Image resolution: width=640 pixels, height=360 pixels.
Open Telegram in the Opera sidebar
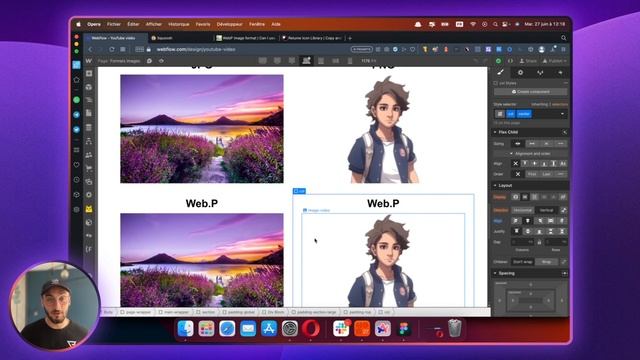point(76,115)
